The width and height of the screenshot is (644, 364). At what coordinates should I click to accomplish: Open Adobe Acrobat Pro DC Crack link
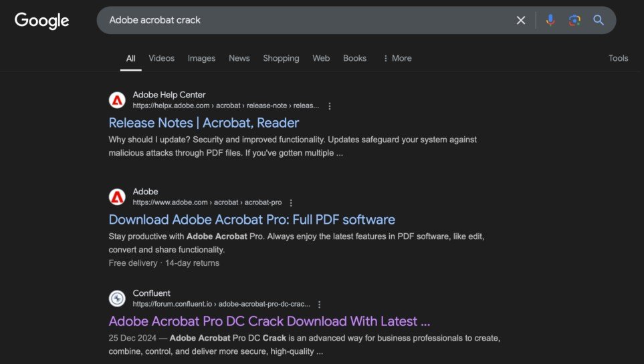click(270, 321)
